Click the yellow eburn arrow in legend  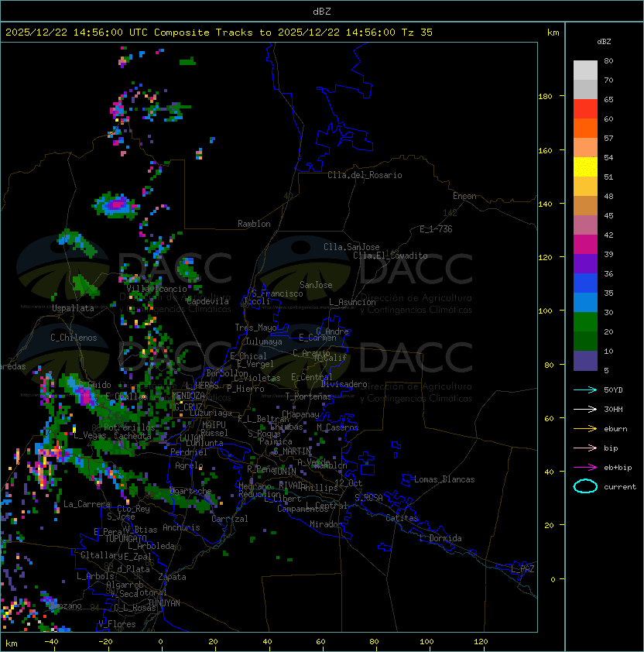click(x=585, y=429)
